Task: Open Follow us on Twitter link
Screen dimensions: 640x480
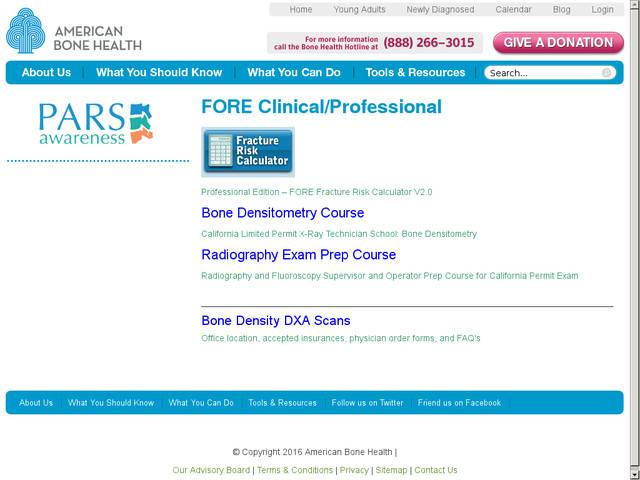Action: 367,403
